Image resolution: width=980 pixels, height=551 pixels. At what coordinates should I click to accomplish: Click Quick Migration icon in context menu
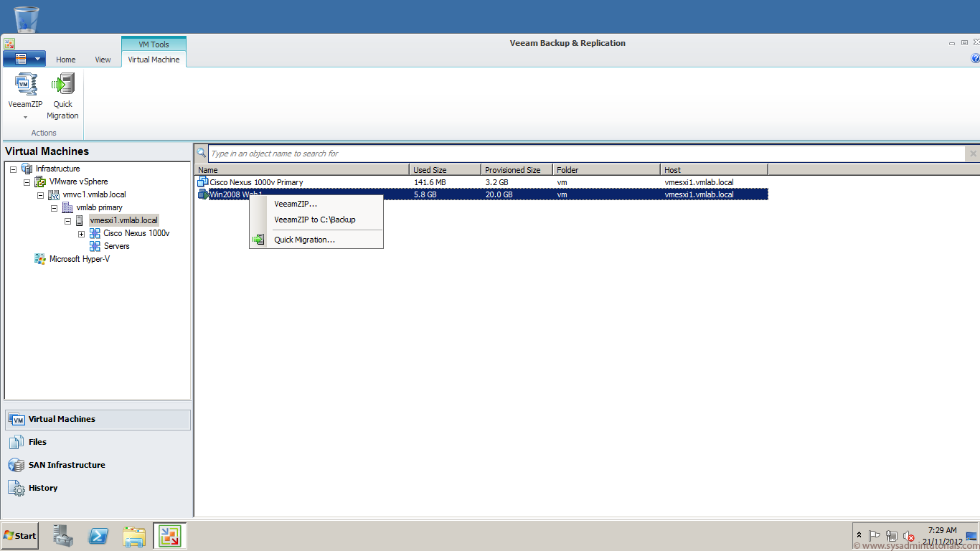(x=258, y=240)
